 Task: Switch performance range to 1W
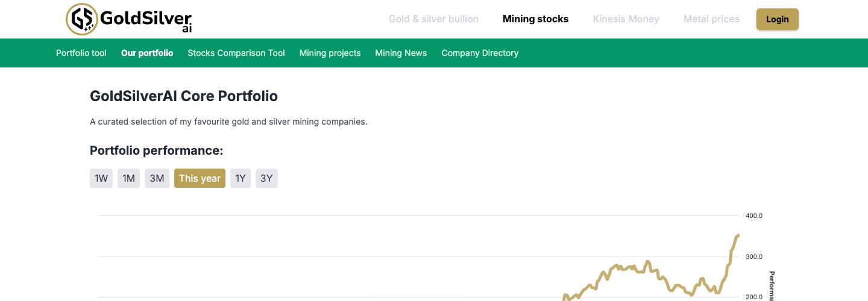[101, 178]
